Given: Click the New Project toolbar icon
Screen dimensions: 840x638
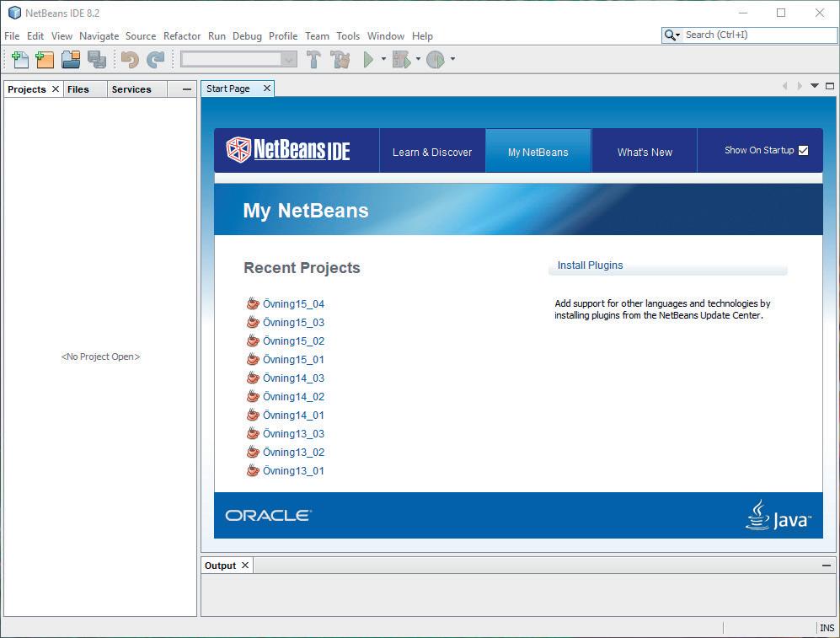Looking at the screenshot, I should point(45,60).
